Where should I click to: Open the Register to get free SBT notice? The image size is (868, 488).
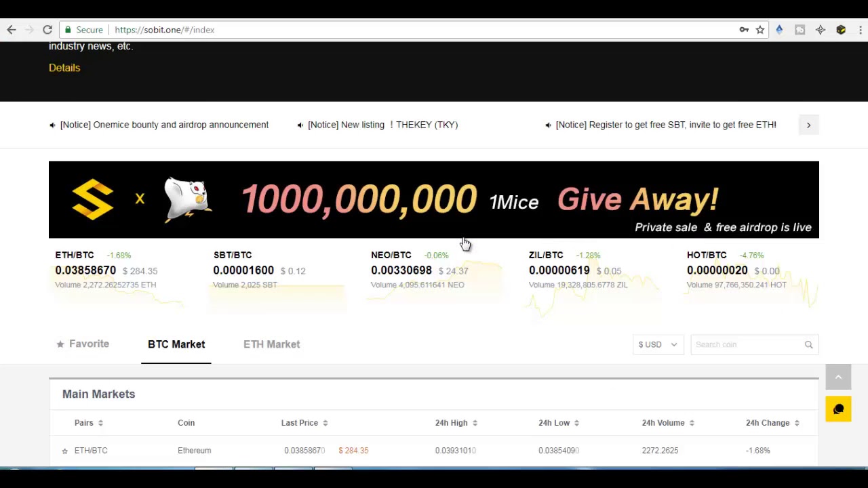pos(666,125)
